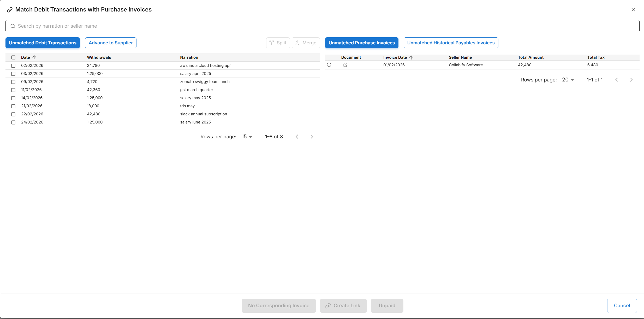Switch to Unmatched Purchase Invoices tab
Image resolution: width=644 pixels, height=319 pixels.
tap(362, 43)
